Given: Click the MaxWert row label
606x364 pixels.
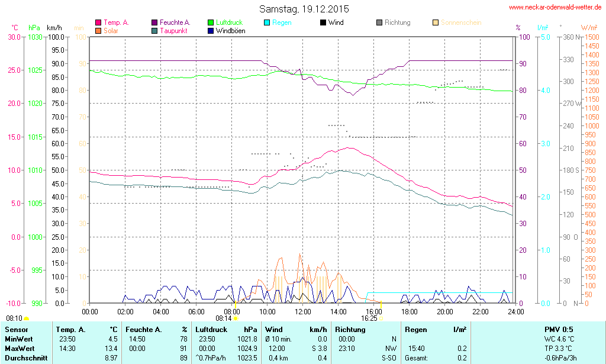Looking at the screenshot, I should click(x=20, y=348).
